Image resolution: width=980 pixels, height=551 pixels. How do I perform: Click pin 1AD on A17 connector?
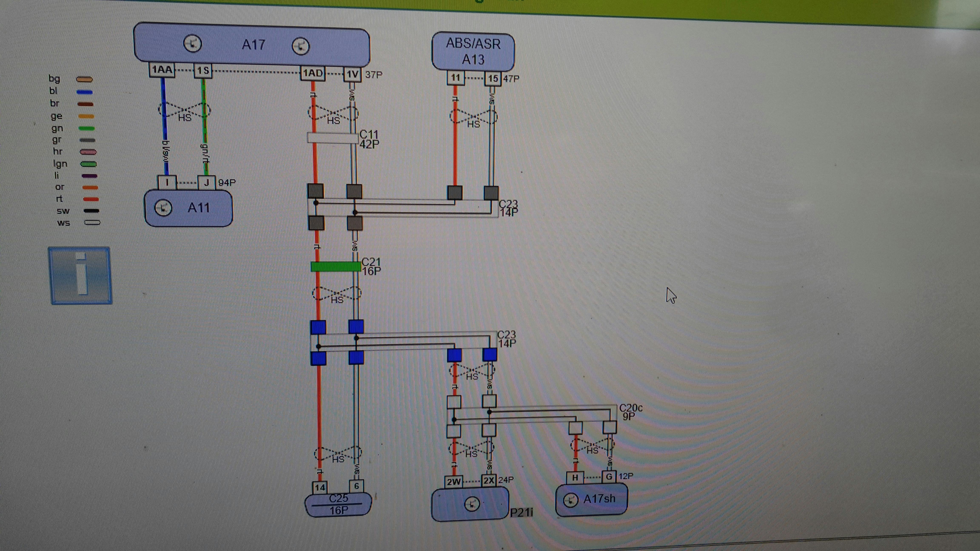coord(313,73)
